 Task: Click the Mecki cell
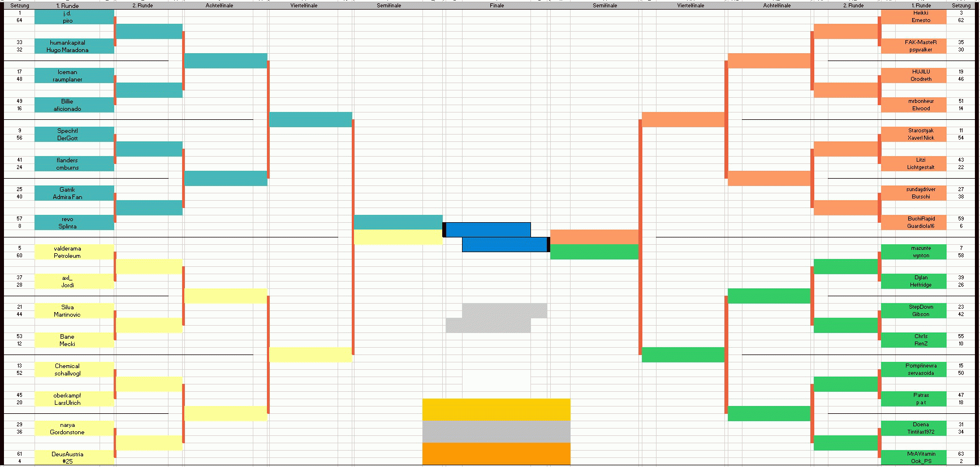pos(74,344)
